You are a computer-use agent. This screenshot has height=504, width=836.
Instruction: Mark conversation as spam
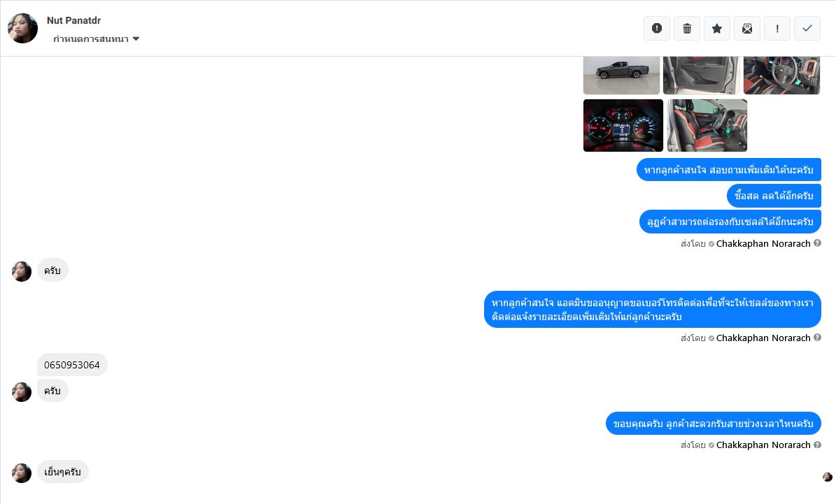coord(657,28)
